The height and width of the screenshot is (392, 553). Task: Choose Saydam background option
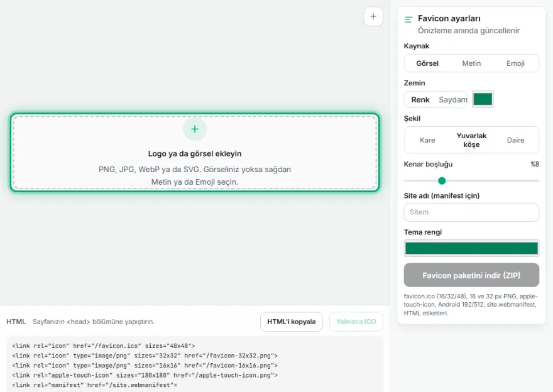click(453, 100)
